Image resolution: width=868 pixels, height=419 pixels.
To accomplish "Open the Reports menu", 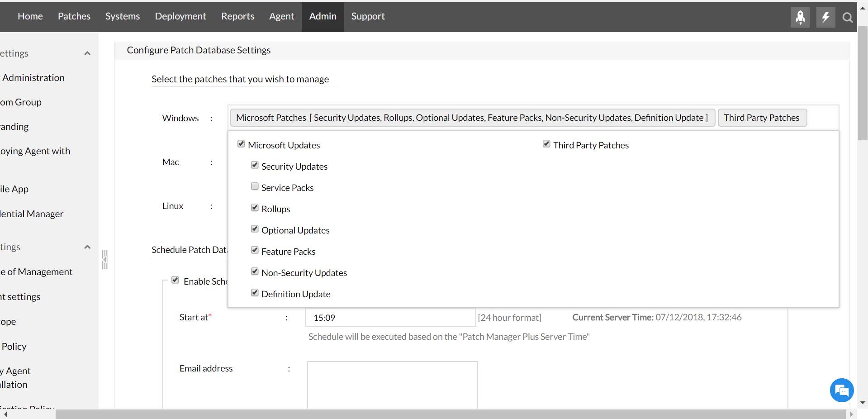I will point(237,16).
